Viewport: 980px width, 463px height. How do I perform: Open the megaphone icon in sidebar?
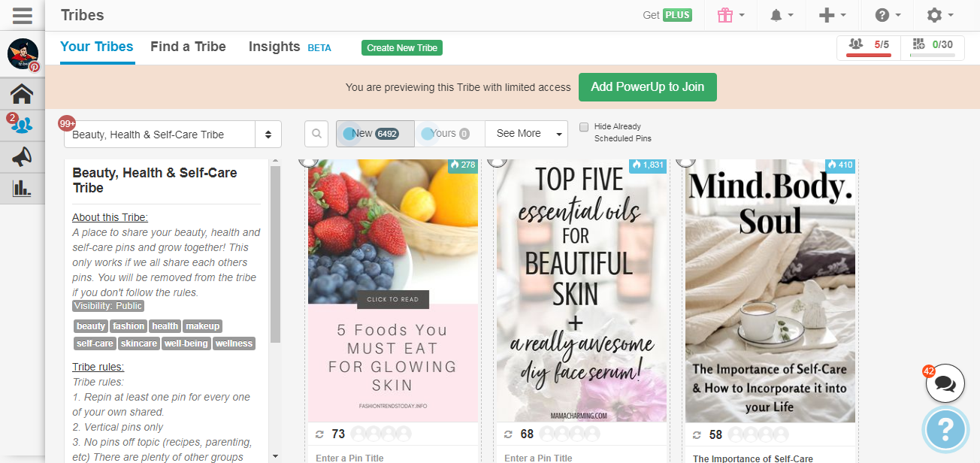(x=22, y=156)
